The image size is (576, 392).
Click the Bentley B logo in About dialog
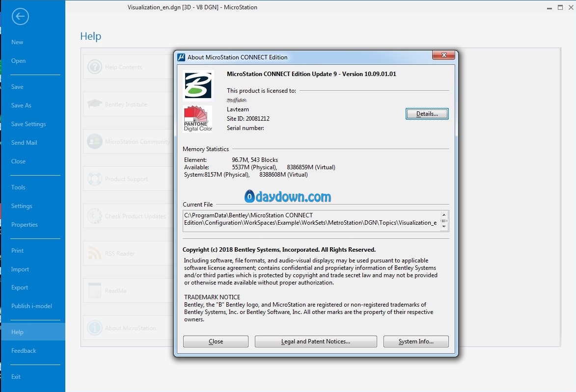(198, 85)
